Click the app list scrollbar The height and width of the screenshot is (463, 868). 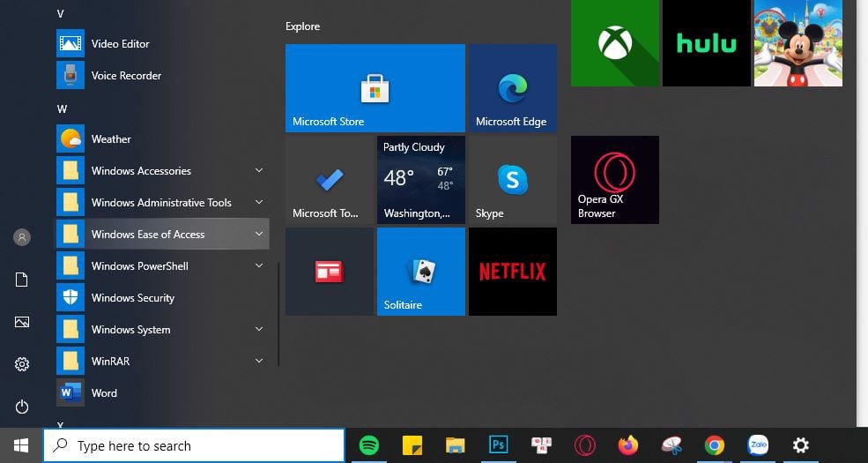click(278, 314)
